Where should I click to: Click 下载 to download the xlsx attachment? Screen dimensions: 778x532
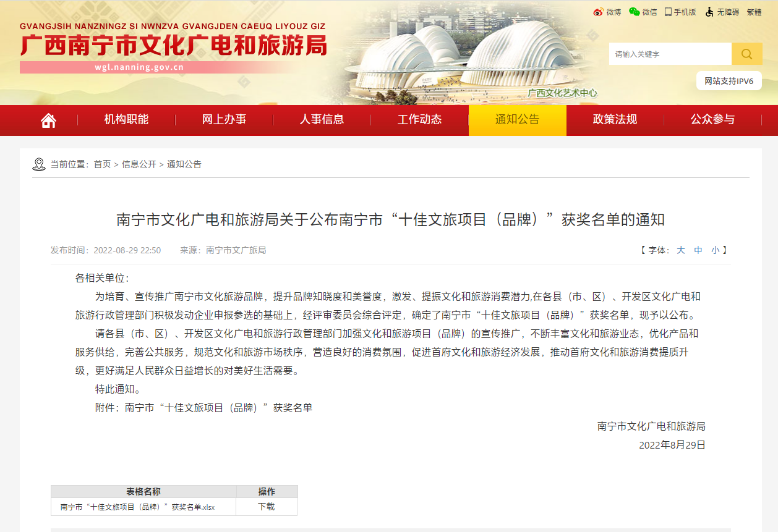coord(267,507)
